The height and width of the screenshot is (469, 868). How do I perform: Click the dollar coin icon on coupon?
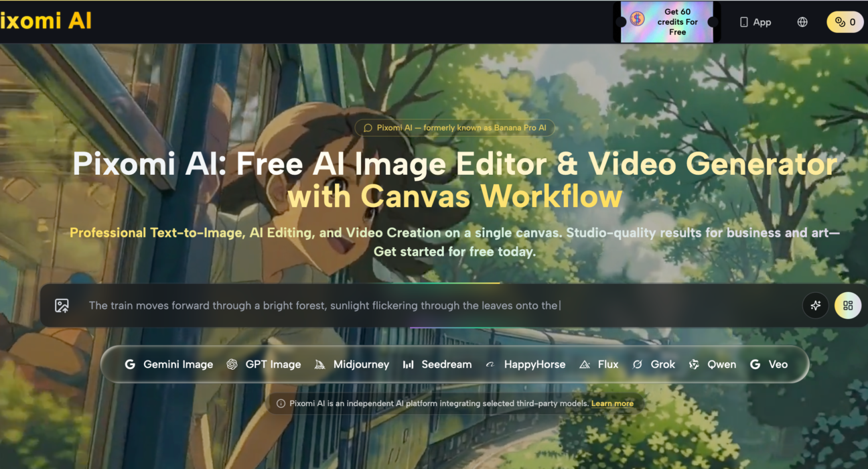[x=637, y=19]
